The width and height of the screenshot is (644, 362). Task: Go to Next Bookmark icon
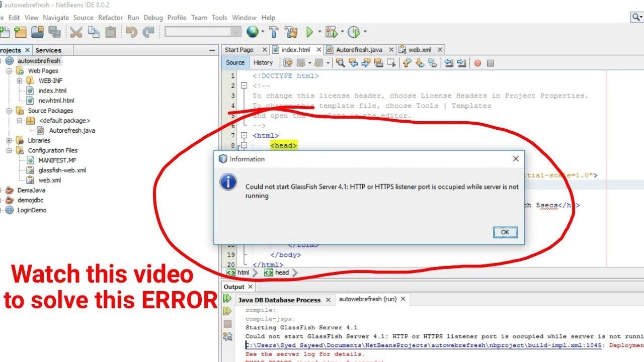[x=420, y=63]
